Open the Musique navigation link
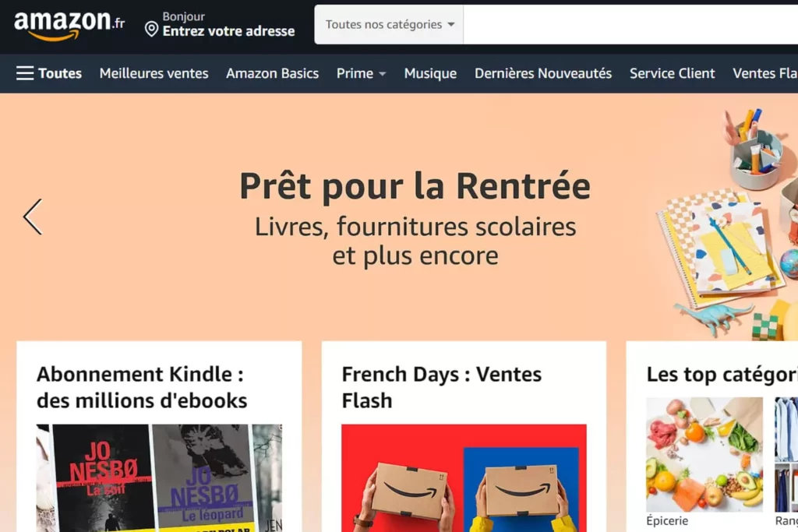 [x=430, y=73]
